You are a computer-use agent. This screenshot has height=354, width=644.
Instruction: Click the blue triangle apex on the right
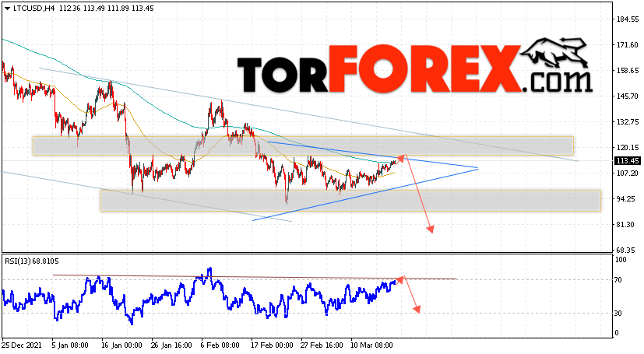477,168
